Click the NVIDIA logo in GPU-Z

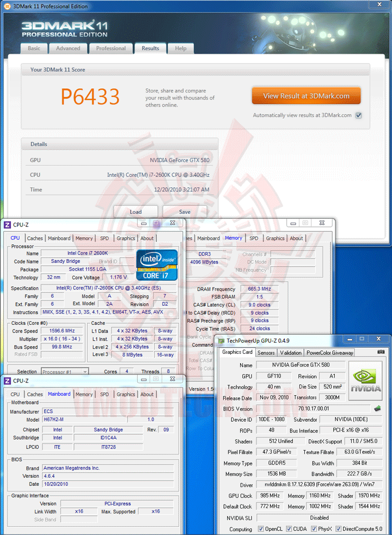(365, 380)
